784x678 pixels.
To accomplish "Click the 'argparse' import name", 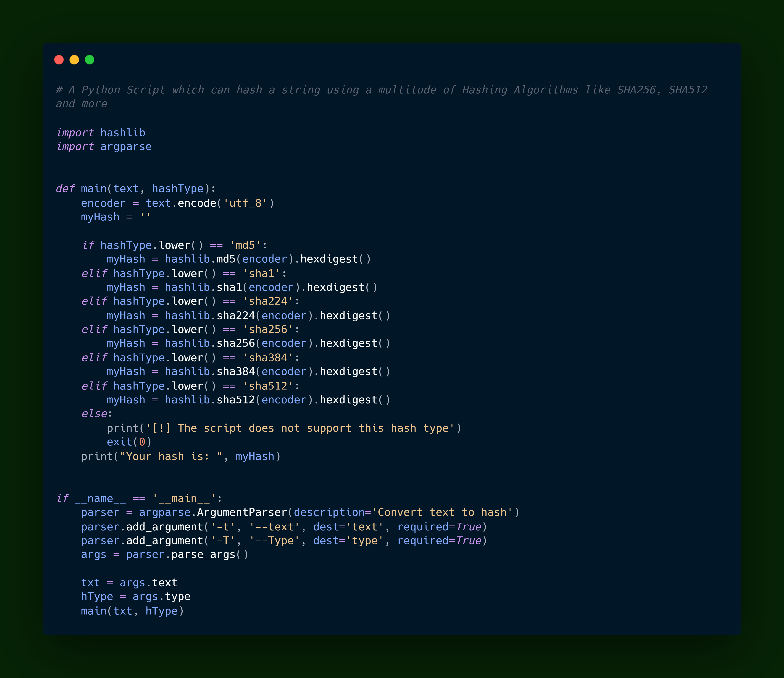I will 126,147.
